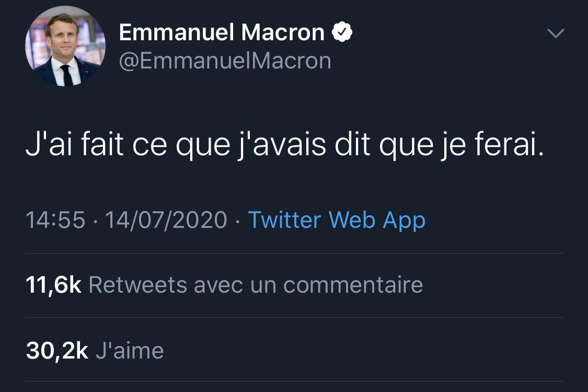Click the word 'Twitter' in the source label
The image size is (588, 392).
click(x=283, y=220)
